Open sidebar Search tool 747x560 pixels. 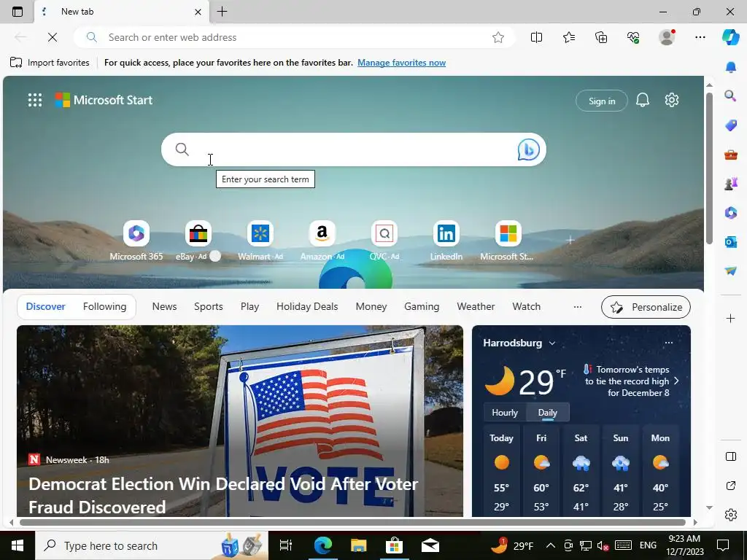pos(730,96)
